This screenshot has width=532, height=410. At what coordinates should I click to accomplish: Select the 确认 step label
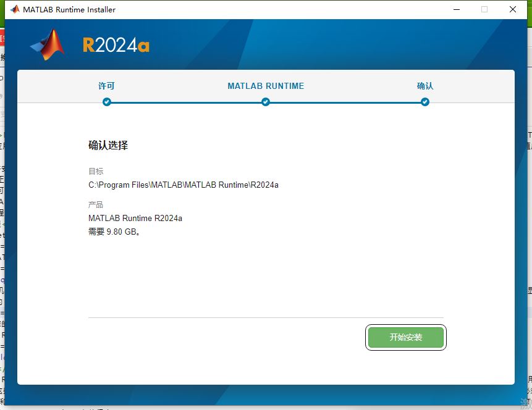coord(425,86)
